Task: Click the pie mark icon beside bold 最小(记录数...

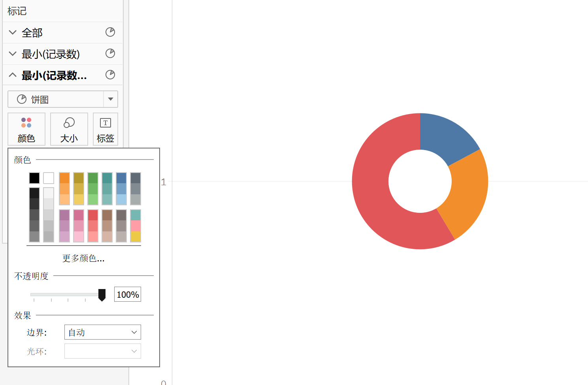Action: (x=110, y=75)
